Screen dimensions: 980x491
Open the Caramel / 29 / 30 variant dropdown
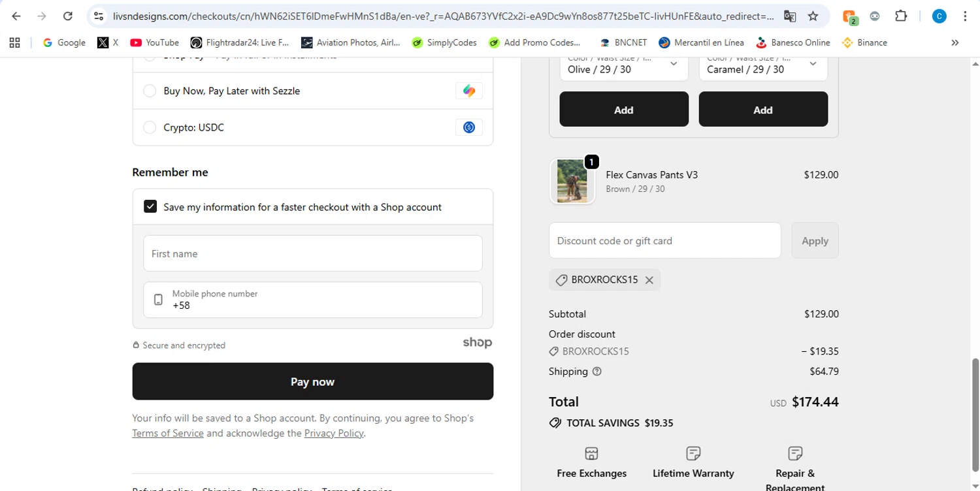click(763, 67)
